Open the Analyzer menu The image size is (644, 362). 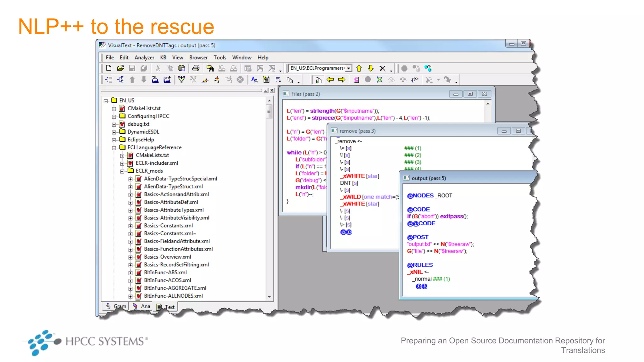pos(144,58)
